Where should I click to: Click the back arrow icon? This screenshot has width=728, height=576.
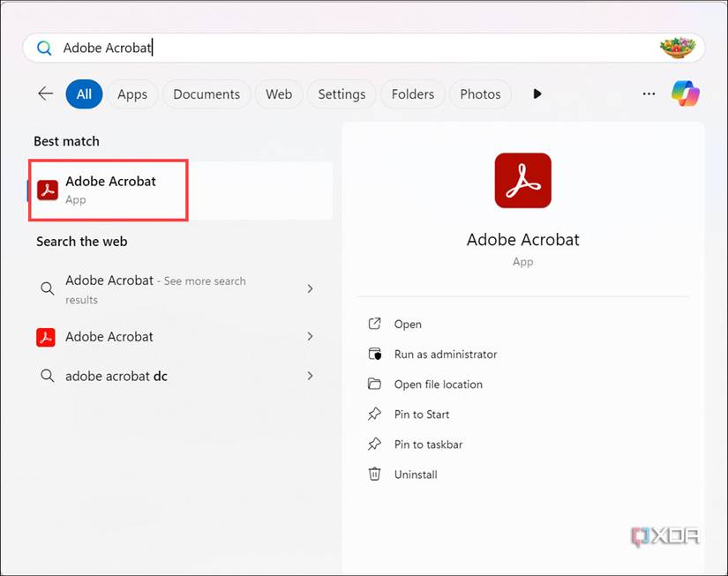coord(46,94)
